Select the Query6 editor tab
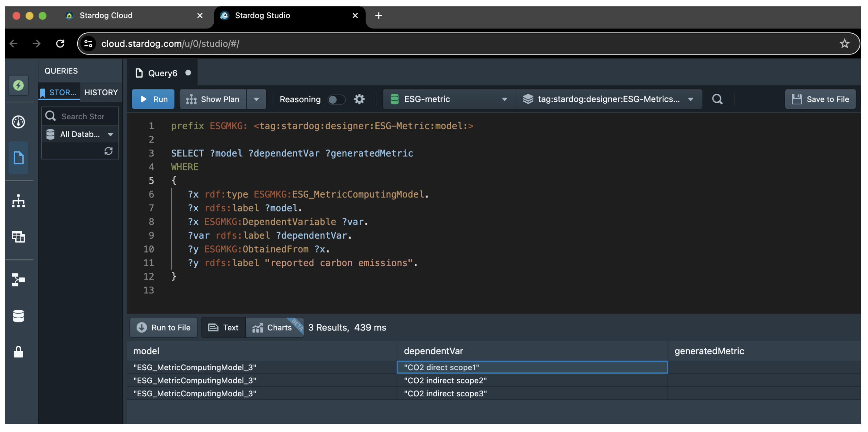This screenshot has width=868, height=432. click(162, 73)
